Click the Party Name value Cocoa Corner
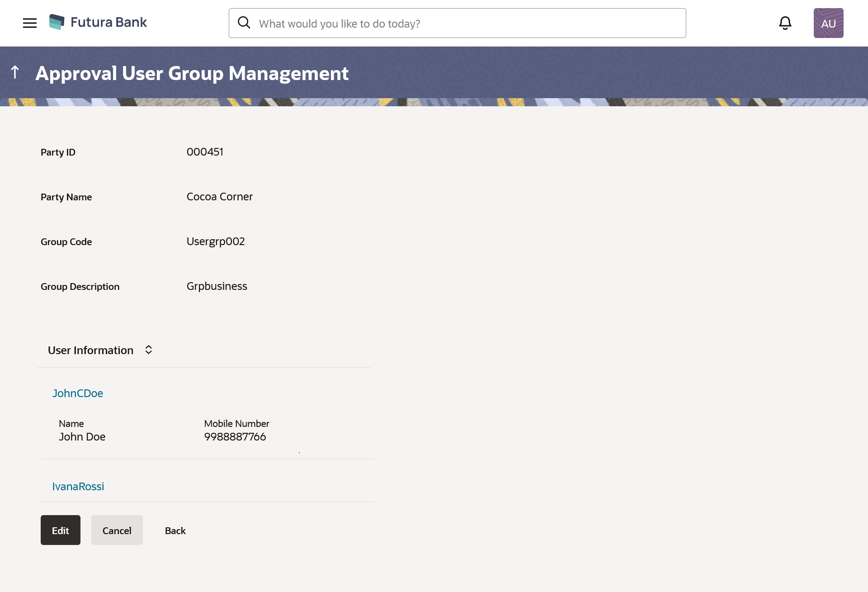This screenshot has height=592, width=868. pos(219,197)
